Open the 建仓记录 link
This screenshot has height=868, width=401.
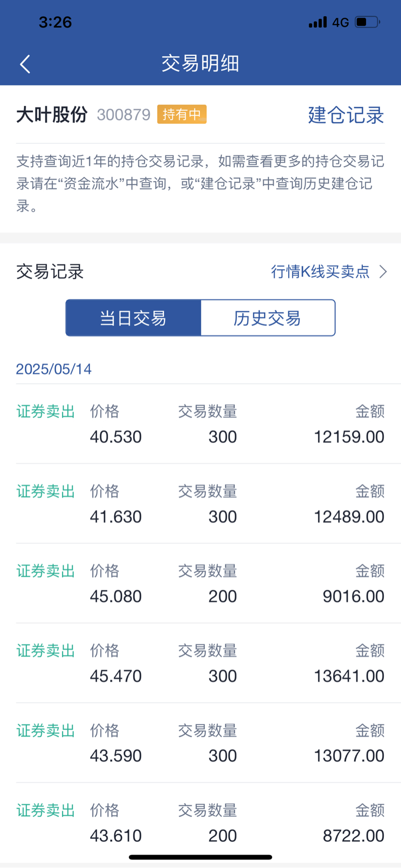pyautogui.click(x=346, y=115)
